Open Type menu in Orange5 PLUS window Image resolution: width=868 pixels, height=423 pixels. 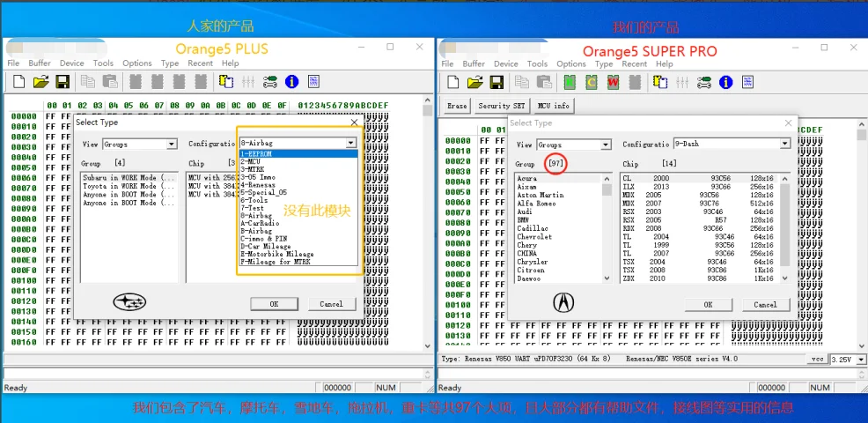click(x=170, y=63)
